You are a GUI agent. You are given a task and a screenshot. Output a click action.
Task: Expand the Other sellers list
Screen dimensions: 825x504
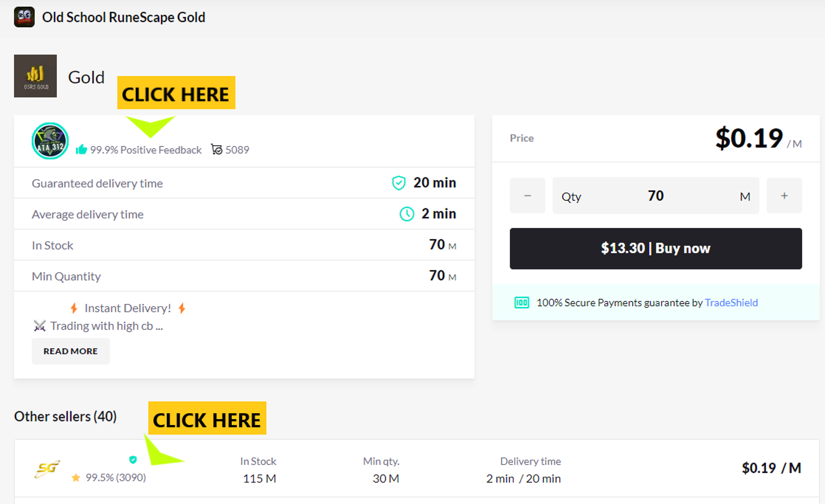tap(65, 416)
